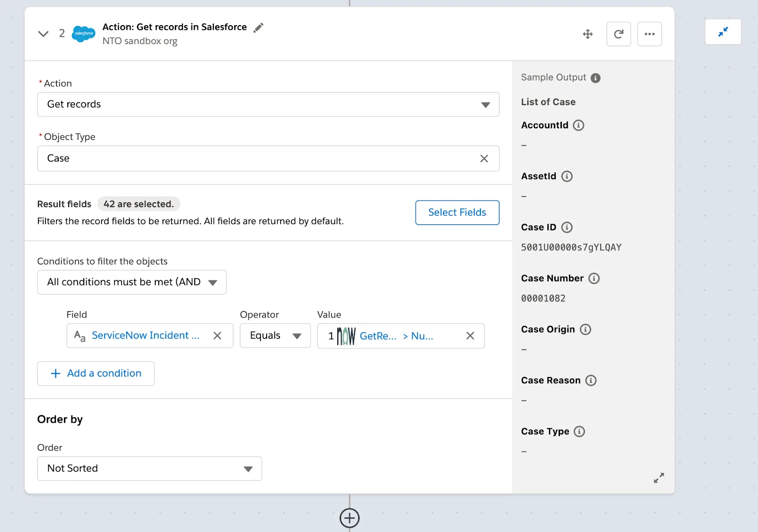
Task: Click the Case ID value 5001U00000s7gYLQAY
Action: click(x=571, y=247)
